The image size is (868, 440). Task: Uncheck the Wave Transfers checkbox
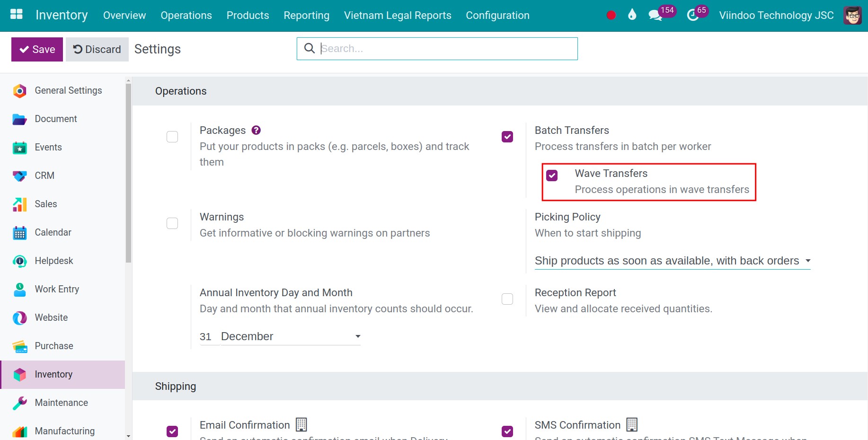coord(552,176)
